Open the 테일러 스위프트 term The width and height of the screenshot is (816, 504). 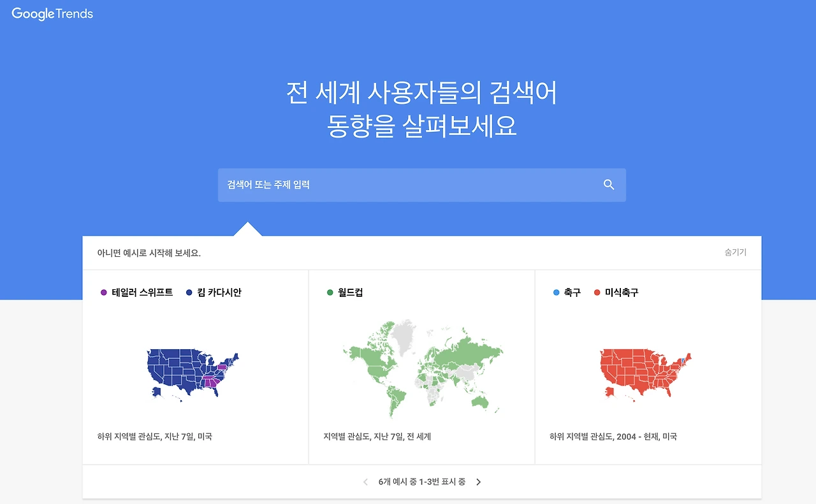142,292
